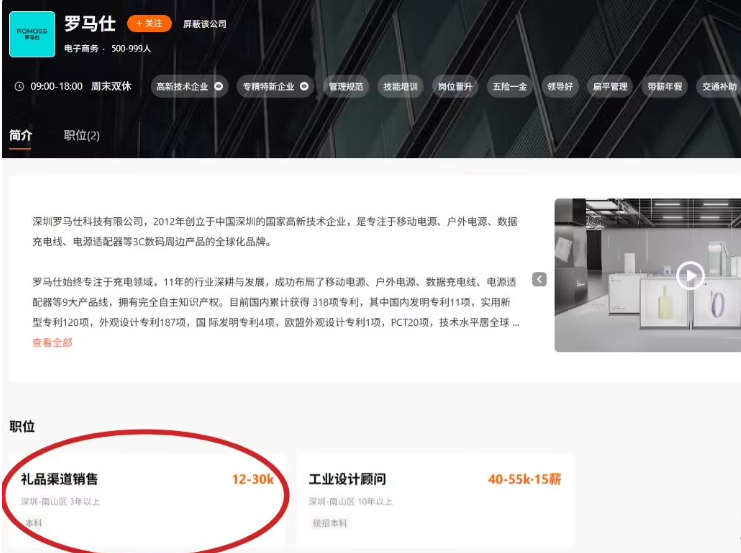Click the 岗位晋升 benefit tag
Screen dimensions: 741x553
[x=454, y=87]
